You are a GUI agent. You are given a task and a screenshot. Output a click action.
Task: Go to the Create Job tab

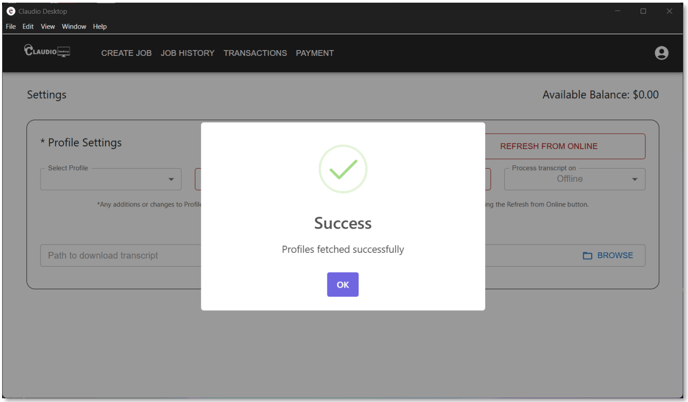click(x=126, y=53)
